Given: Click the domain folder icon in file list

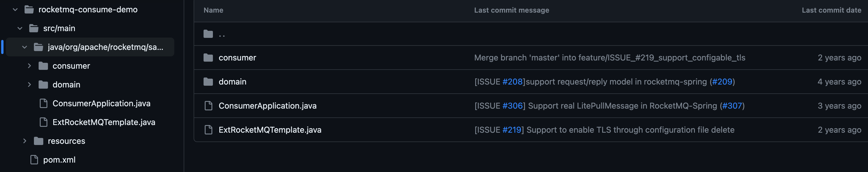Looking at the screenshot, I should pos(208,82).
